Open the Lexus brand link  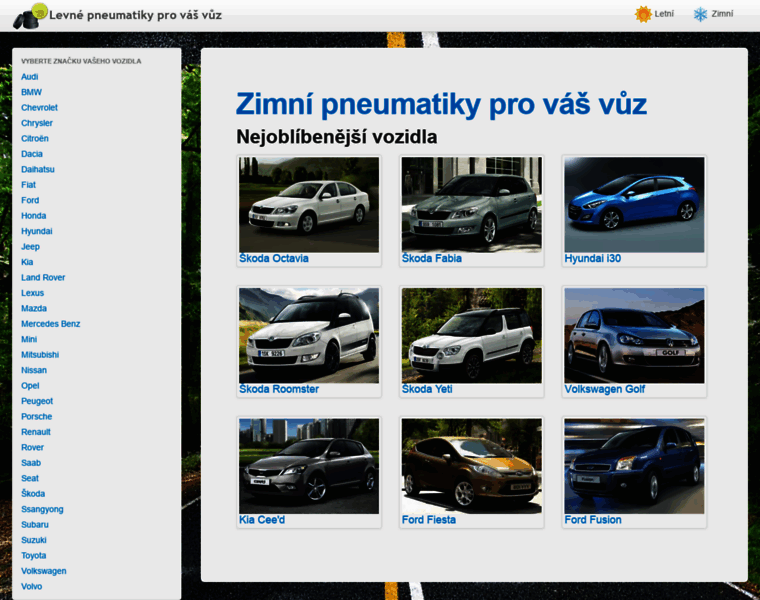tap(32, 293)
